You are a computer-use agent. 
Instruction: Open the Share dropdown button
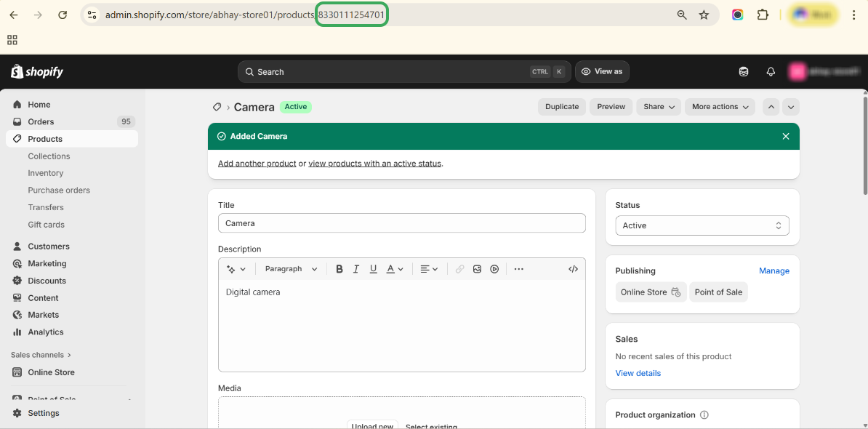[x=659, y=107]
